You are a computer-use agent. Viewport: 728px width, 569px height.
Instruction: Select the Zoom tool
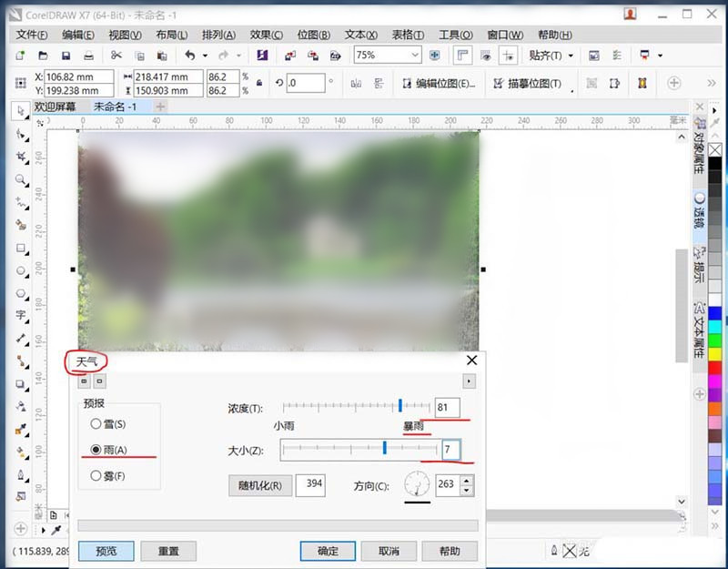(x=18, y=179)
